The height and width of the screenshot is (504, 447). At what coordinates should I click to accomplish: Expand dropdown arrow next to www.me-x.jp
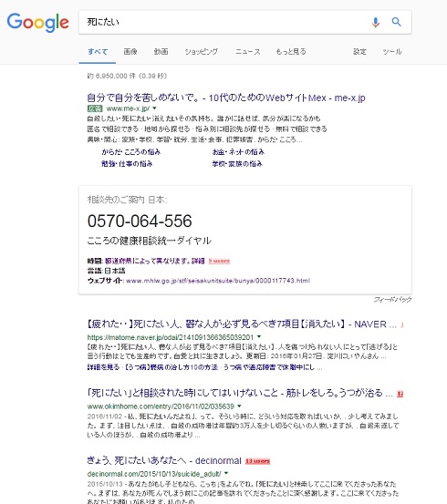tap(154, 108)
